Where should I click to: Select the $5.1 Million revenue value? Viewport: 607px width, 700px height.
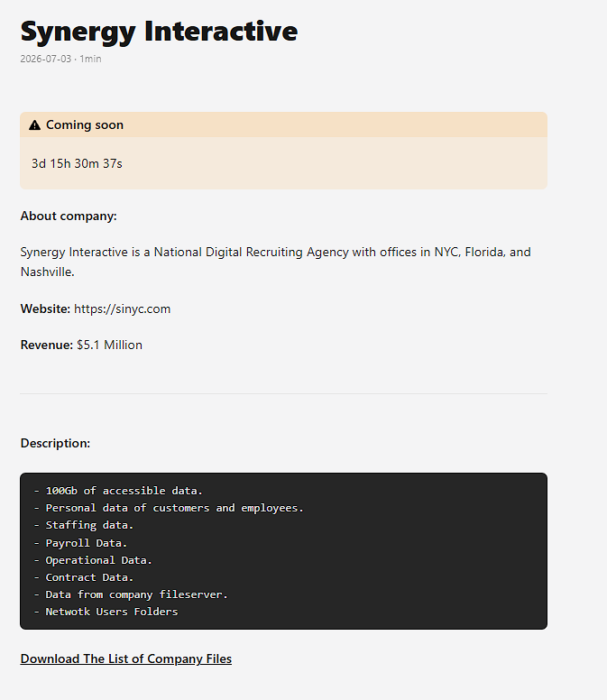click(109, 345)
